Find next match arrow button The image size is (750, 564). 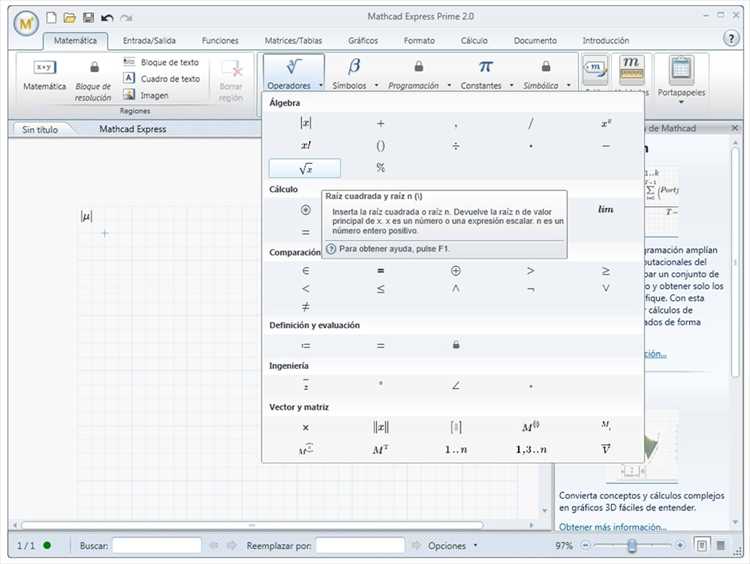tap(232, 545)
